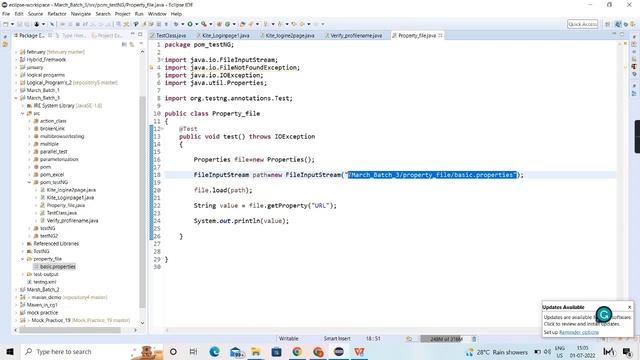
Task: Open the New file dropdown arrow in toolbar
Action: (x=12, y=24)
